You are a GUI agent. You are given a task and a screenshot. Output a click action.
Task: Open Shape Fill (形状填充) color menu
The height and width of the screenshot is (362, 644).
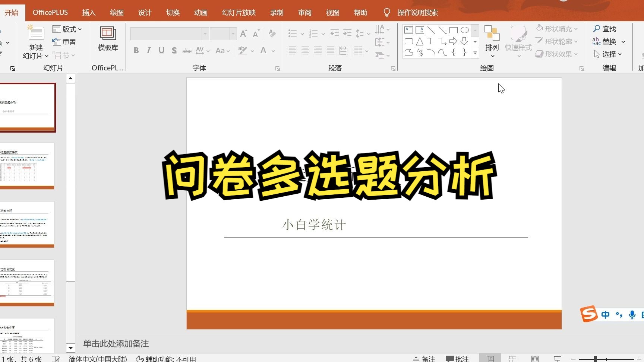[557, 29]
